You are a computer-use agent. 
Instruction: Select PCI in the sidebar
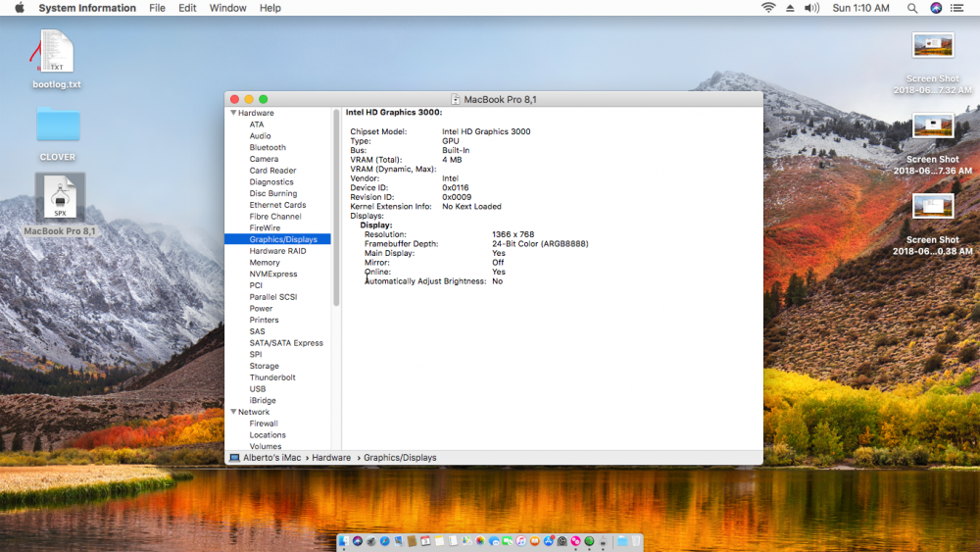(256, 285)
